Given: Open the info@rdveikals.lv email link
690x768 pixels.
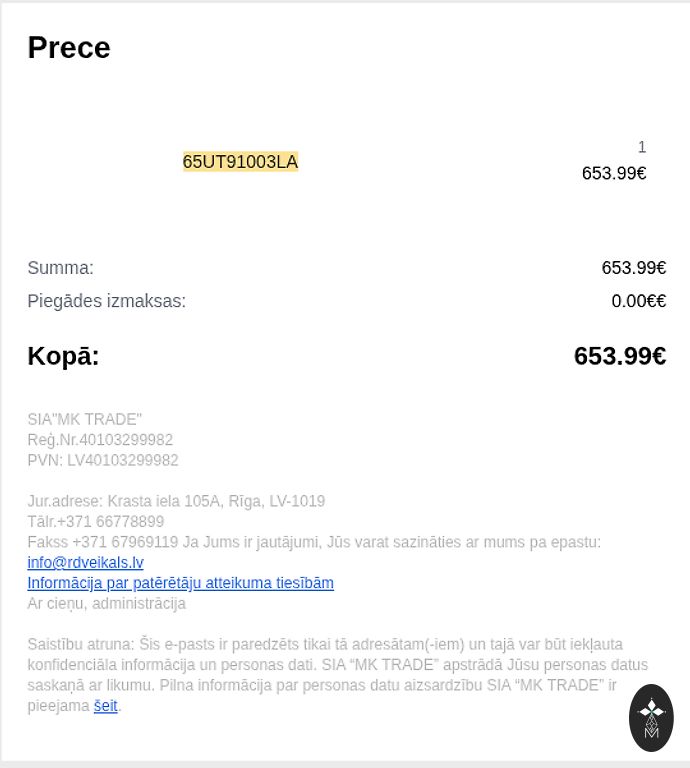Looking at the screenshot, I should coord(85,563).
